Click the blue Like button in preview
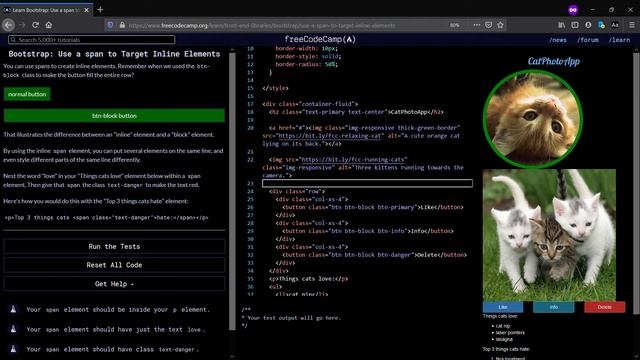Image resolution: width=640 pixels, height=360 pixels. click(x=503, y=307)
